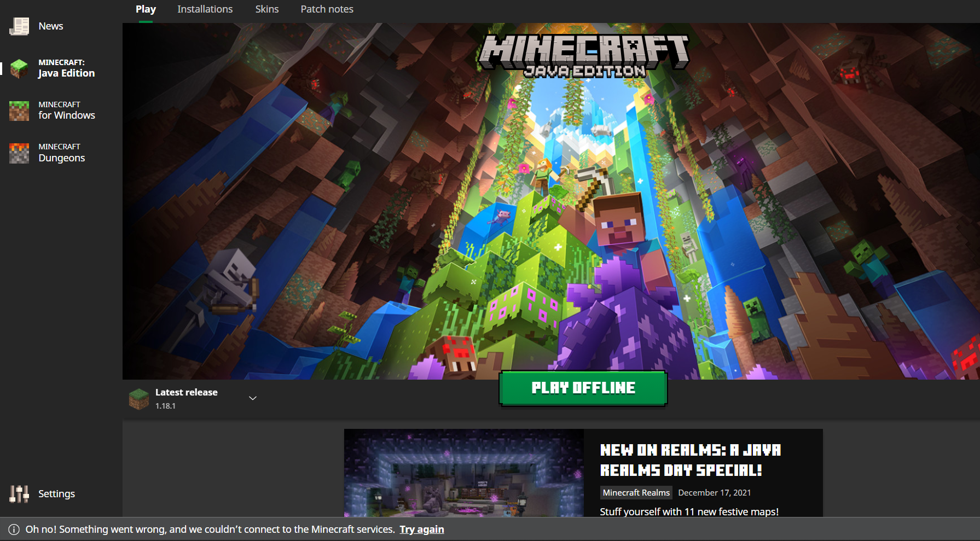980x541 pixels.
Task: Click the Minecraft for Windows dirt block icon
Action: 19,110
